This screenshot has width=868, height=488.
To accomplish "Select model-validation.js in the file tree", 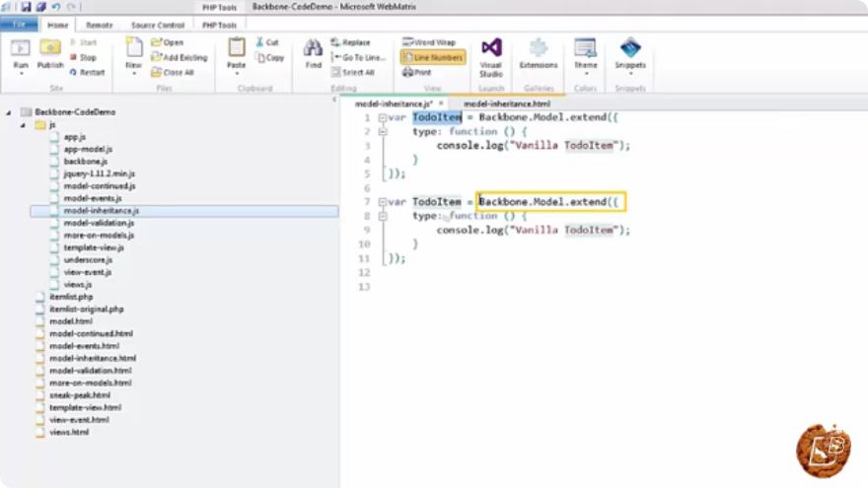I will [99, 223].
